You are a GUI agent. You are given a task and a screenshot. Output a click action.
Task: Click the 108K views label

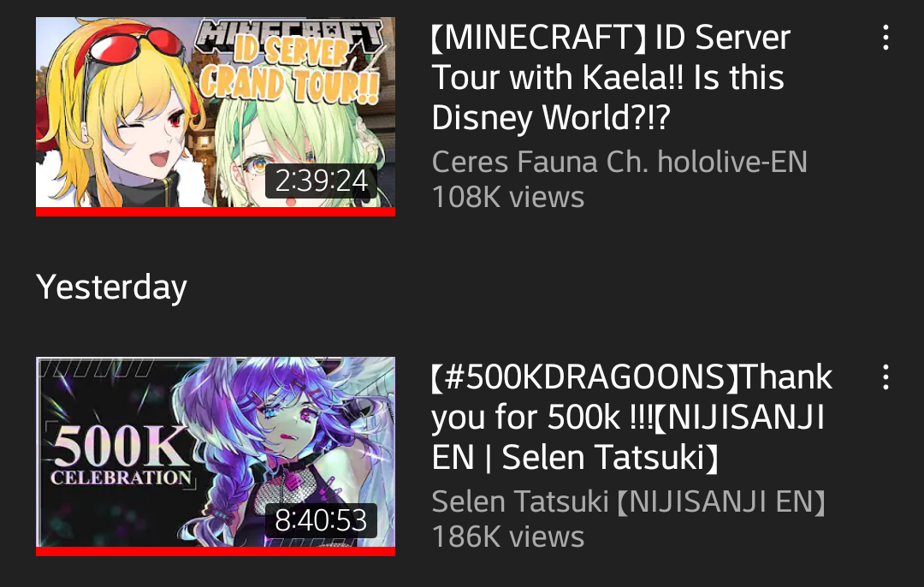[x=508, y=197]
